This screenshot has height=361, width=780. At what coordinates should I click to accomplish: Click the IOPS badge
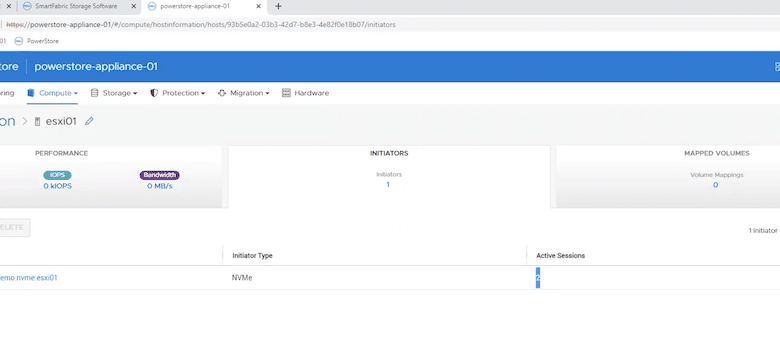[x=57, y=175]
